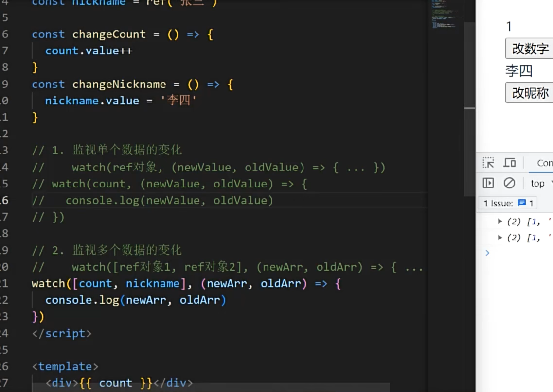
Task: Open the top frame context dropdown
Action: tap(538, 183)
